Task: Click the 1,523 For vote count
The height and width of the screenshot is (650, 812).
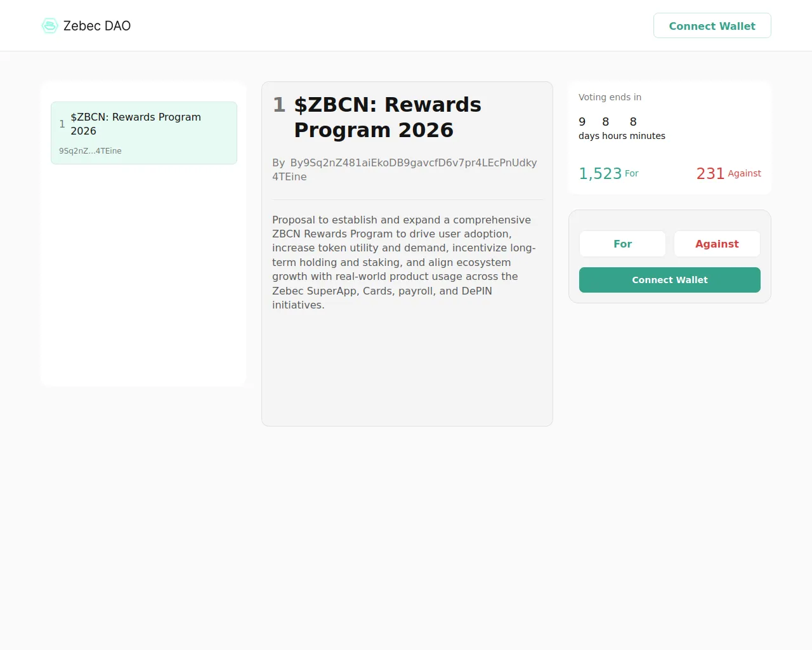Action: (x=608, y=173)
